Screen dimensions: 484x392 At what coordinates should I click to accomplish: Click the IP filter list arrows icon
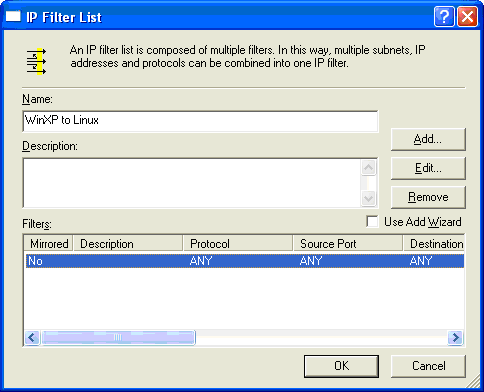tap(36, 61)
